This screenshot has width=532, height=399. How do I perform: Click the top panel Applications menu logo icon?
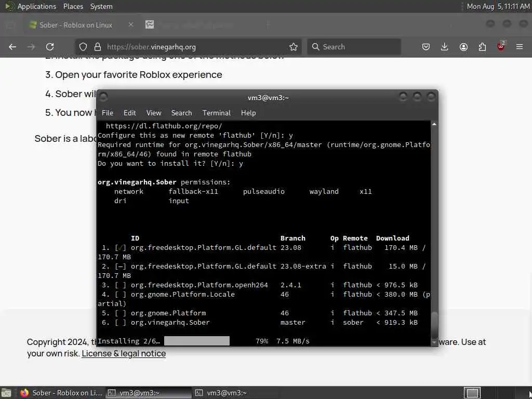(9, 6)
